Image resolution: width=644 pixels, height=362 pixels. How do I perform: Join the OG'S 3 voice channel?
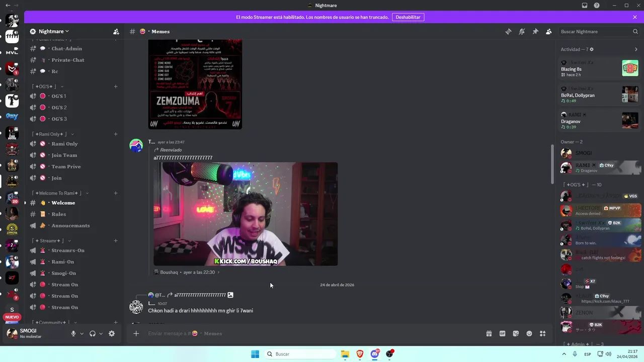(x=74, y=119)
